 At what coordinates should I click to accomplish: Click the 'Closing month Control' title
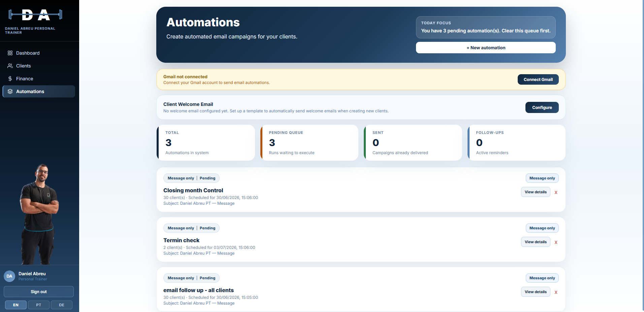tap(193, 190)
